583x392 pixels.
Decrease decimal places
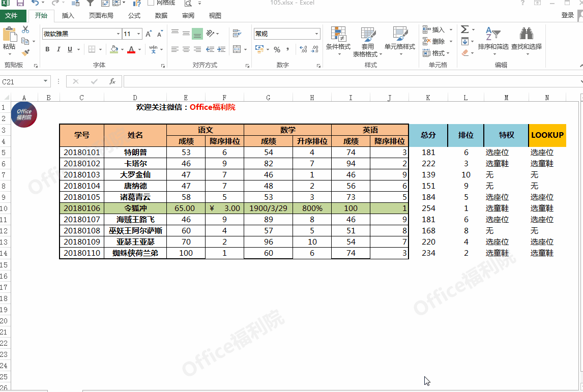tap(315, 49)
